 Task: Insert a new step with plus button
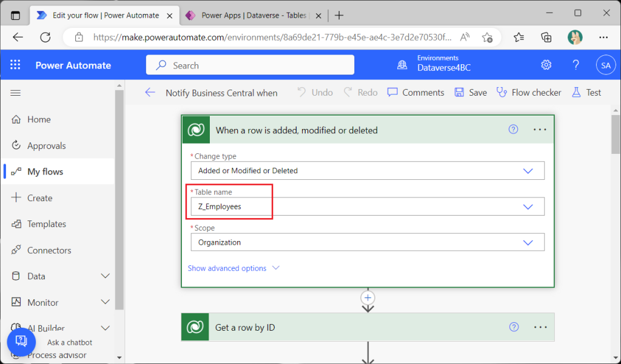[x=368, y=297]
